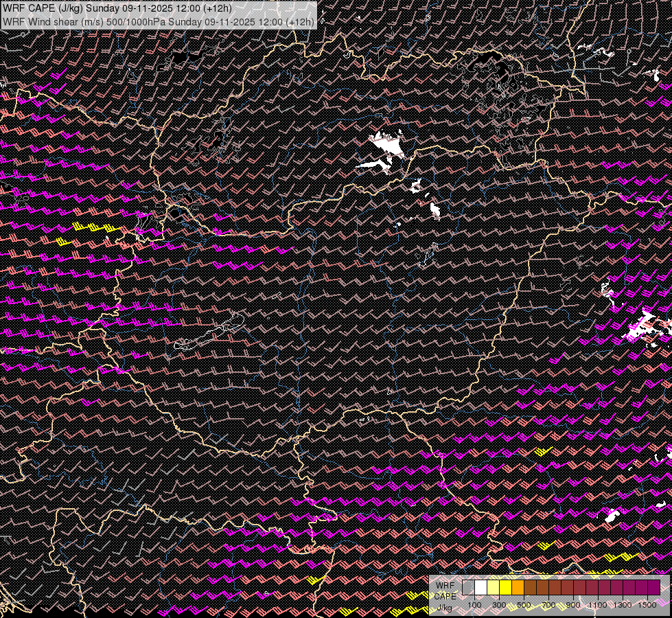Screen dimensions: 672x618
Task: Click the WRF CAPE J/kg legend title
Action: pyautogui.click(x=444, y=595)
